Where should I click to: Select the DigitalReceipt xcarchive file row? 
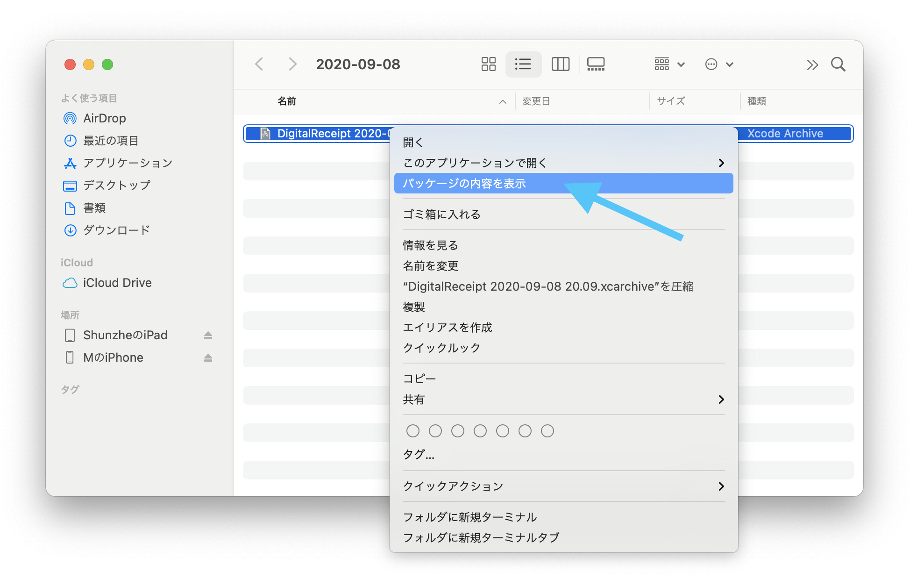548,134
